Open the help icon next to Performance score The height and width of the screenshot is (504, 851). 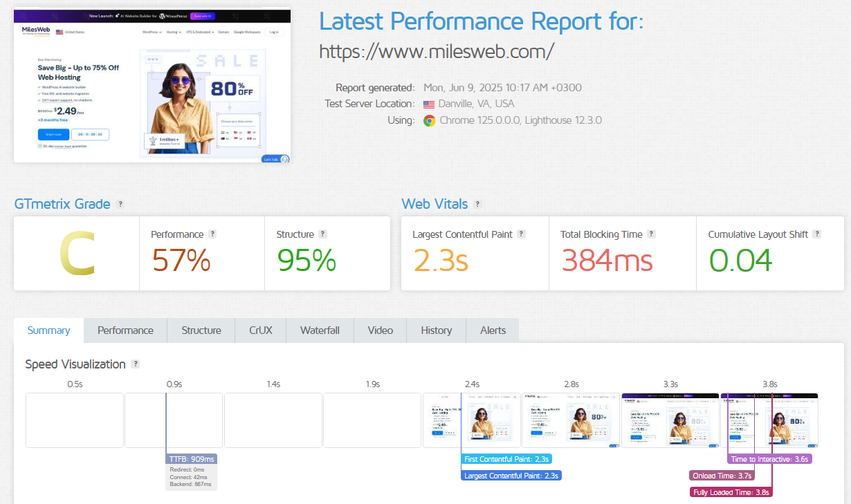pos(212,234)
